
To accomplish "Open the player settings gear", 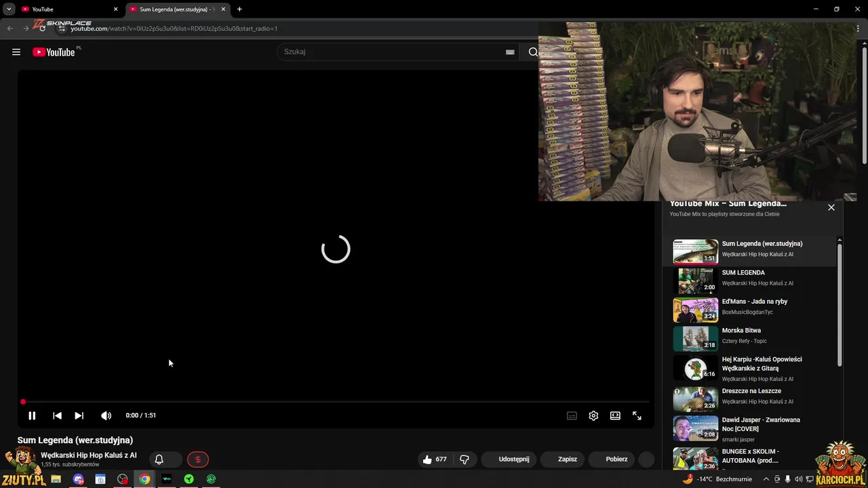I will [593, 415].
